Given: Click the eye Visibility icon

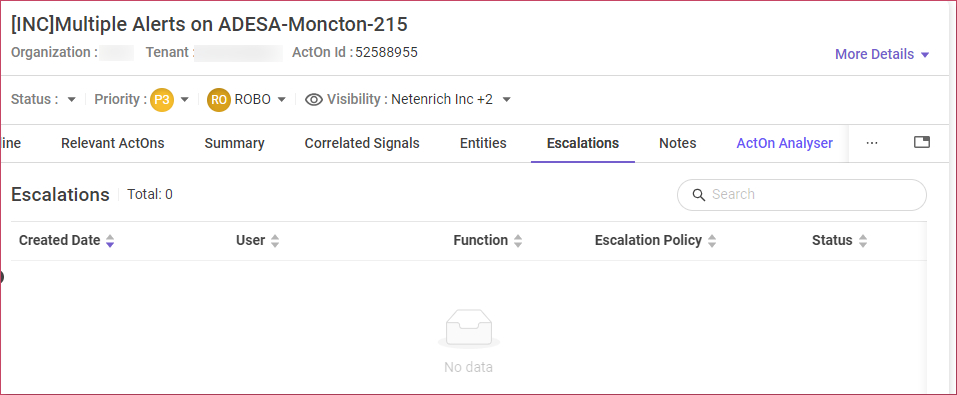Looking at the screenshot, I should 314,100.
